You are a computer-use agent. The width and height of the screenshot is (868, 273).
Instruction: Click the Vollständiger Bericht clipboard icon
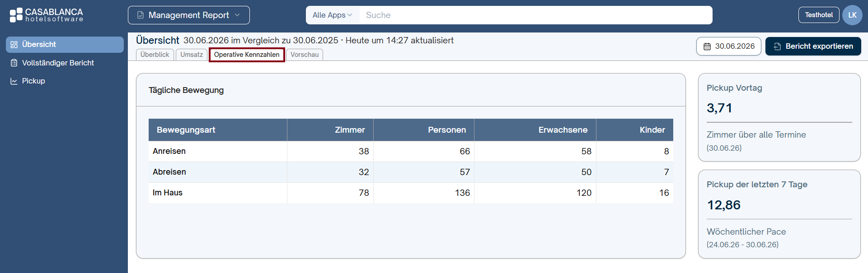(x=14, y=63)
